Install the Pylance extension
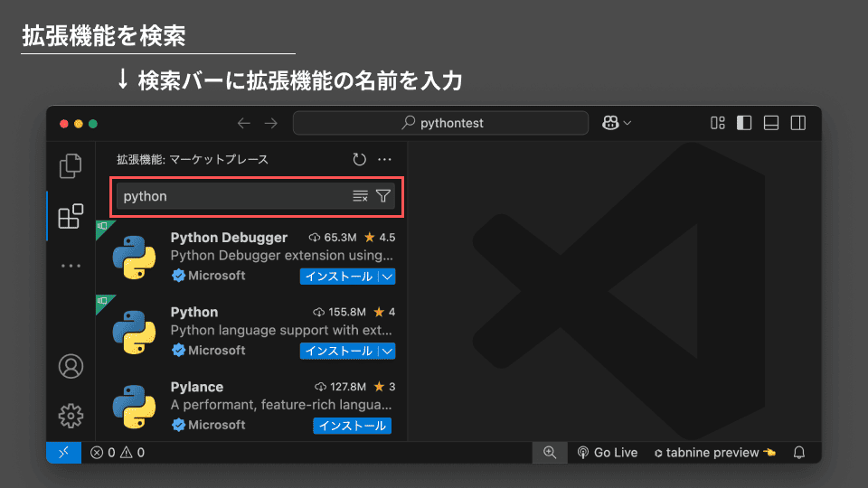 coord(352,426)
